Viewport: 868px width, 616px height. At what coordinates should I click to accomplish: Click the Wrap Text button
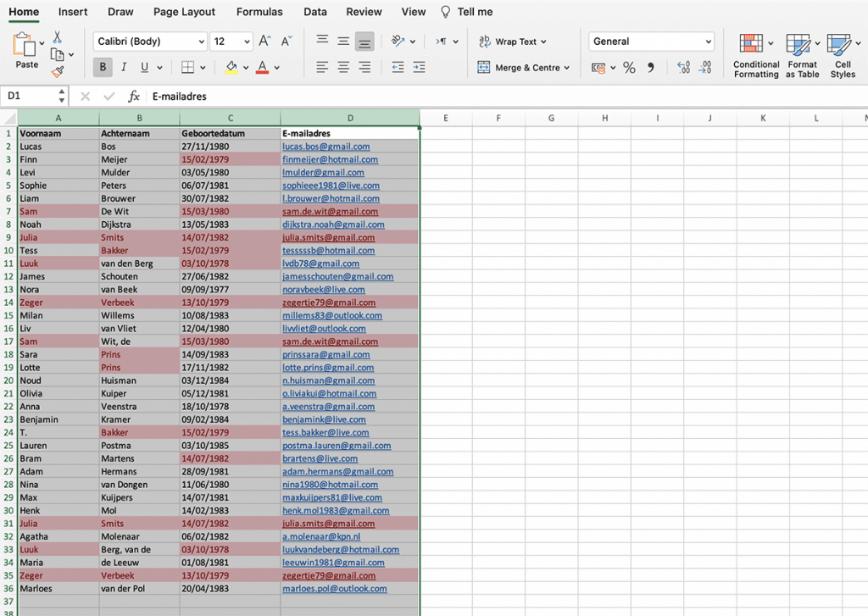tap(512, 42)
